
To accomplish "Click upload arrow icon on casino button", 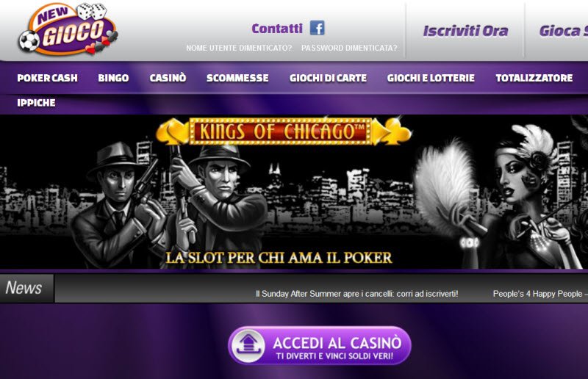I will point(248,345).
